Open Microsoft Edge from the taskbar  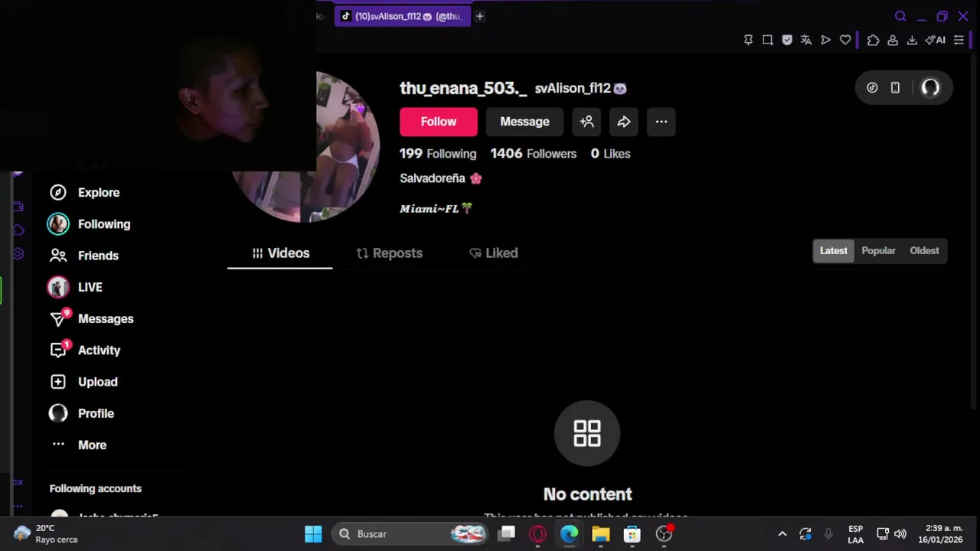pos(569,534)
